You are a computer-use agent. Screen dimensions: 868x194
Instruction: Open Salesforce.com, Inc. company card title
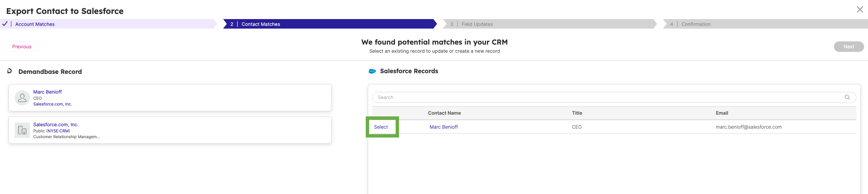[56, 125]
